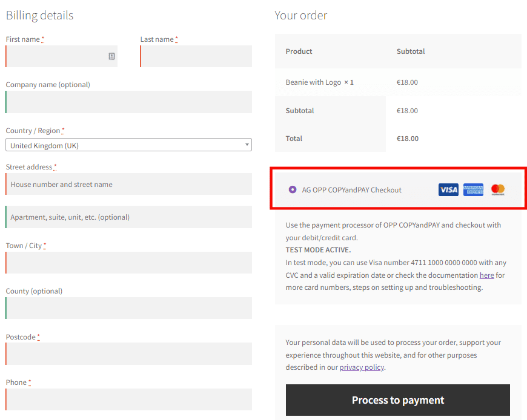Click the autofill contact icon in First name
Screen dimensions: 527x420
coord(111,56)
